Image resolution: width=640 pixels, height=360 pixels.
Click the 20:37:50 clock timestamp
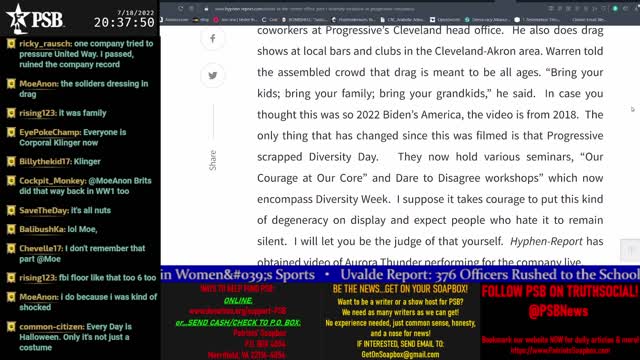coord(124,22)
